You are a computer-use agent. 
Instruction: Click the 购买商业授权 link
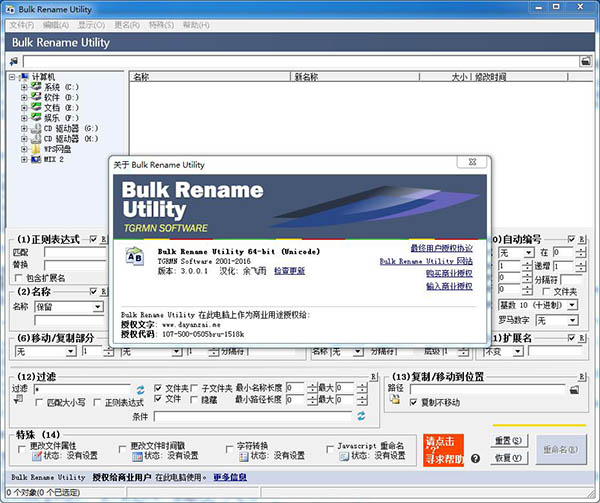click(x=449, y=273)
